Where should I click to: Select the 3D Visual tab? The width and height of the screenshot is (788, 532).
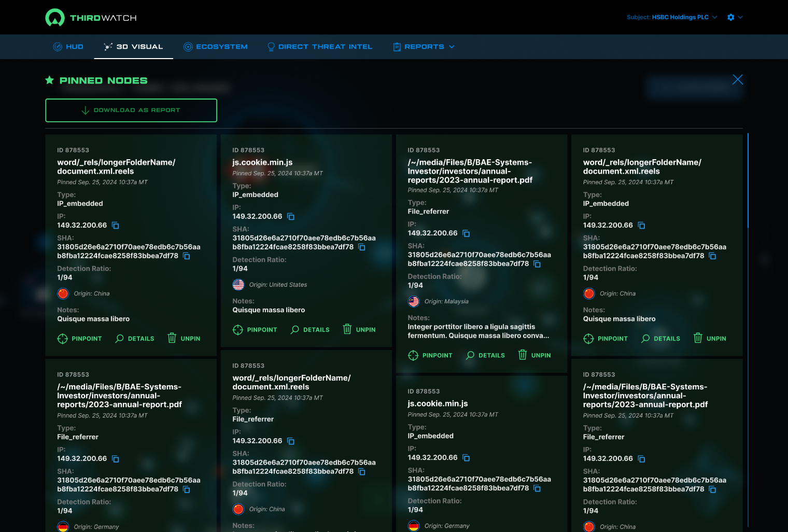point(133,47)
